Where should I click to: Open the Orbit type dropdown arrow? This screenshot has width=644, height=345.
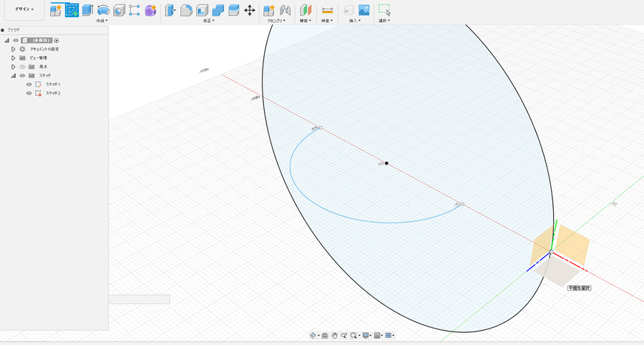(x=318, y=335)
